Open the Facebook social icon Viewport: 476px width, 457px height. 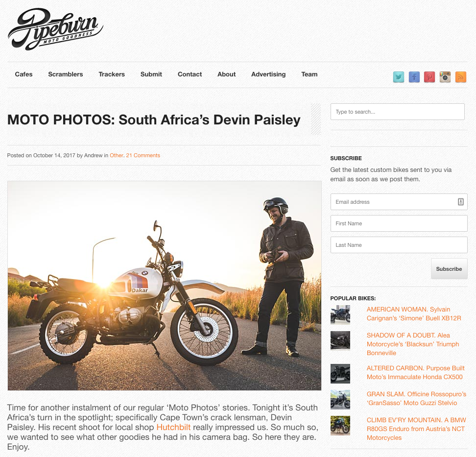click(414, 77)
